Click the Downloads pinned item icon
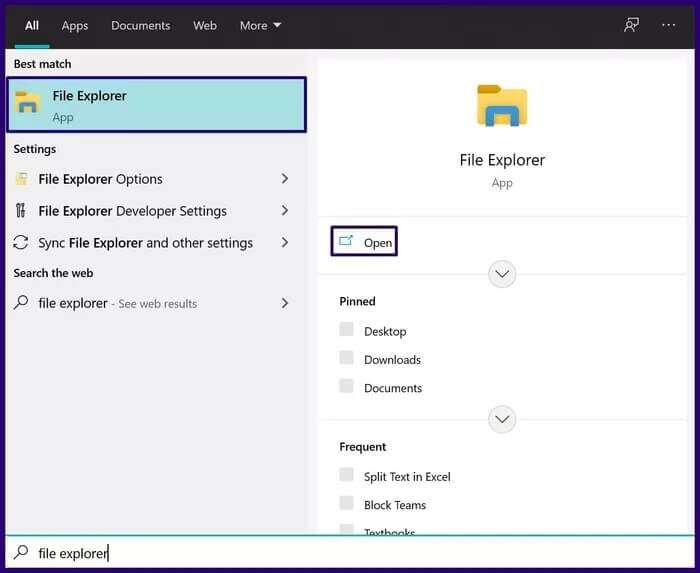700x573 pixels. [x=346, y=357]
